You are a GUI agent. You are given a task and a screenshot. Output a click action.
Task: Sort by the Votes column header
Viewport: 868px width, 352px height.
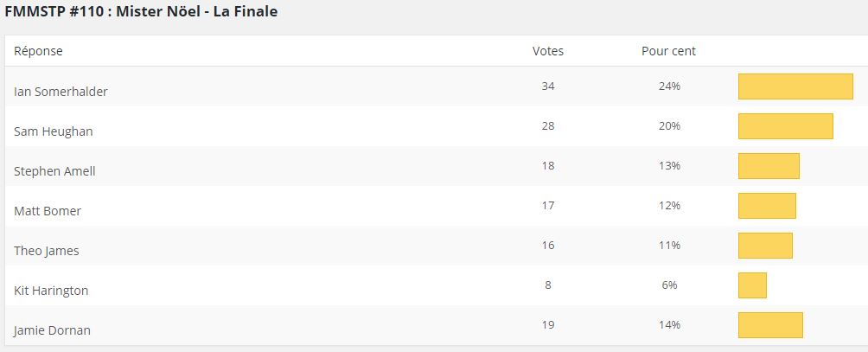547,51
